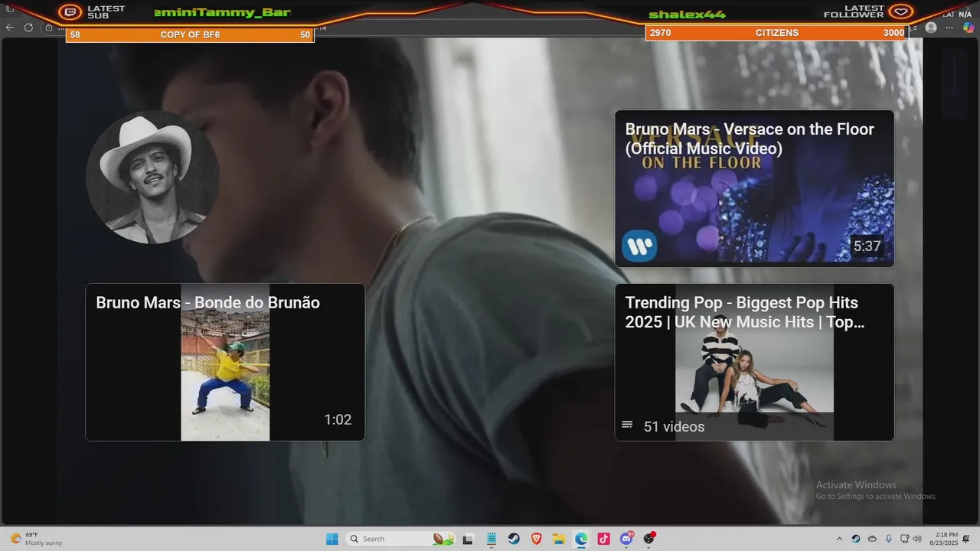This screenshot has height=551, width=980.
Task: Click Steam icon in system tray
Action: click(x=856, y=539)
